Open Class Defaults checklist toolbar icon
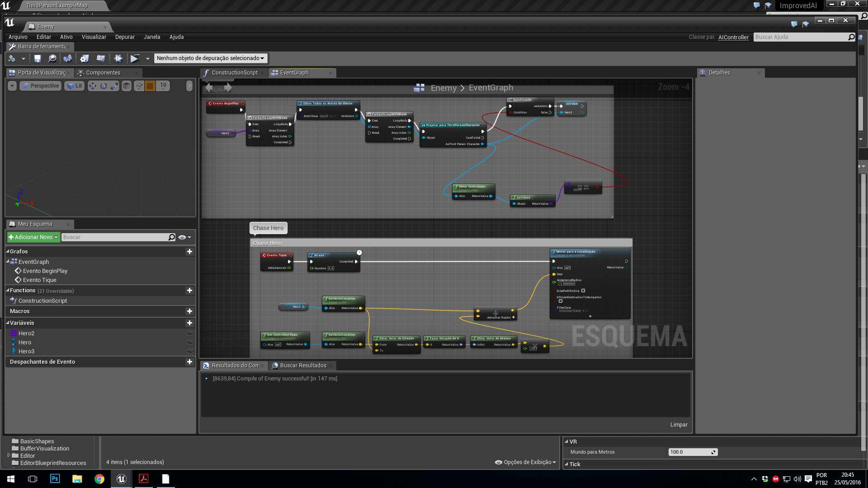The width and height of the screenshot is (868, 488). point(101,58)
